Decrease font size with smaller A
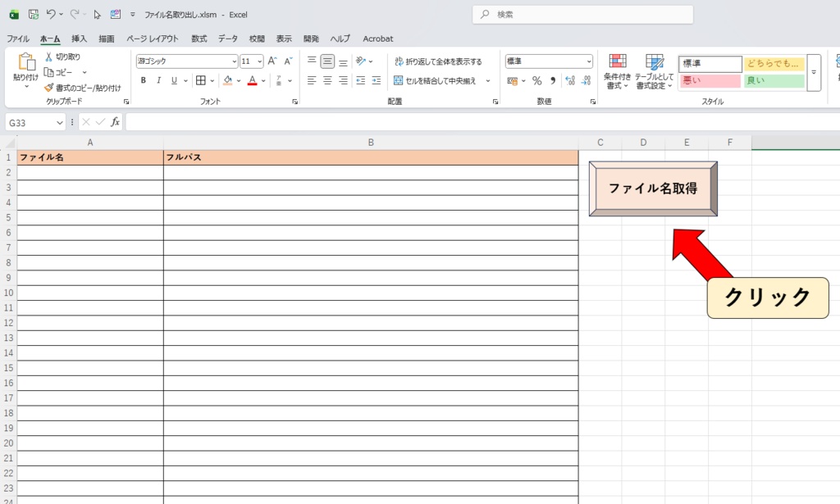Screen dimensions: 840x504 click(x=288, y=61)
